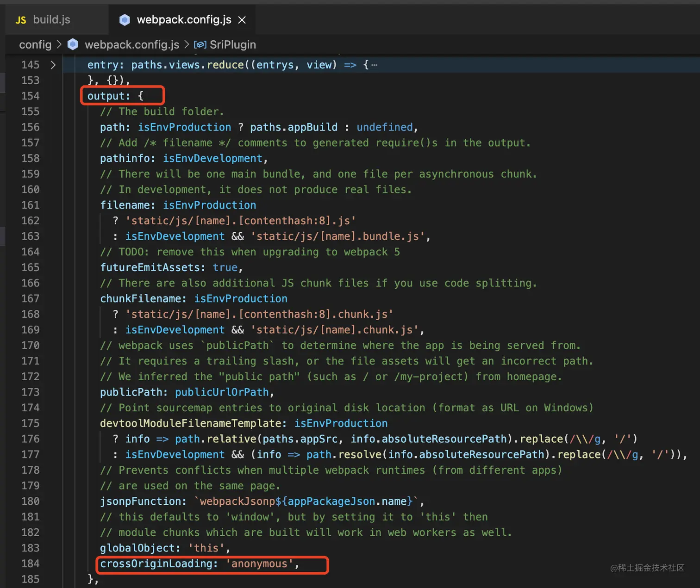Click 'path.resolve' call on line 177
The image size is (700, 588).
coord(344,454)
